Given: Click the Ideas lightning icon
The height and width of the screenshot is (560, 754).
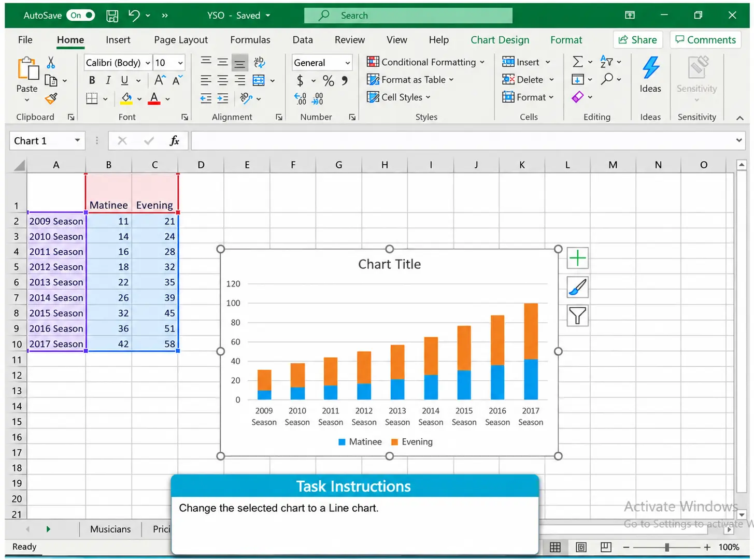Looking at the screenshot, I should click(650, 68).
